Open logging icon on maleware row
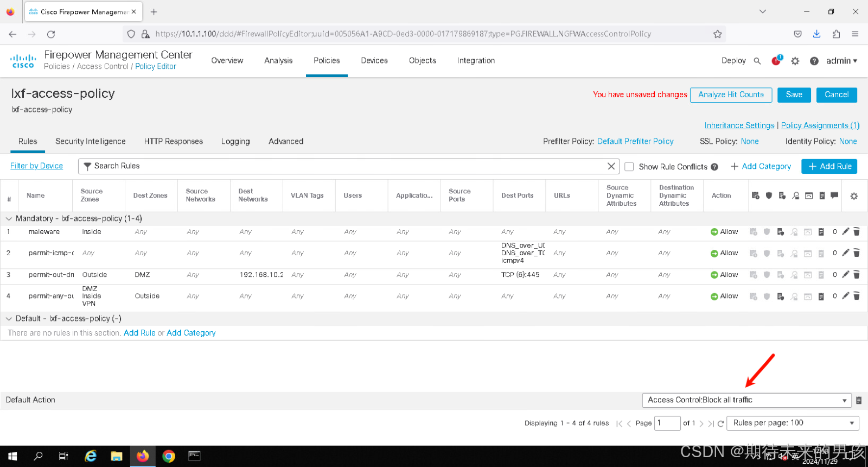868x467 pixels. click(821, 232)
